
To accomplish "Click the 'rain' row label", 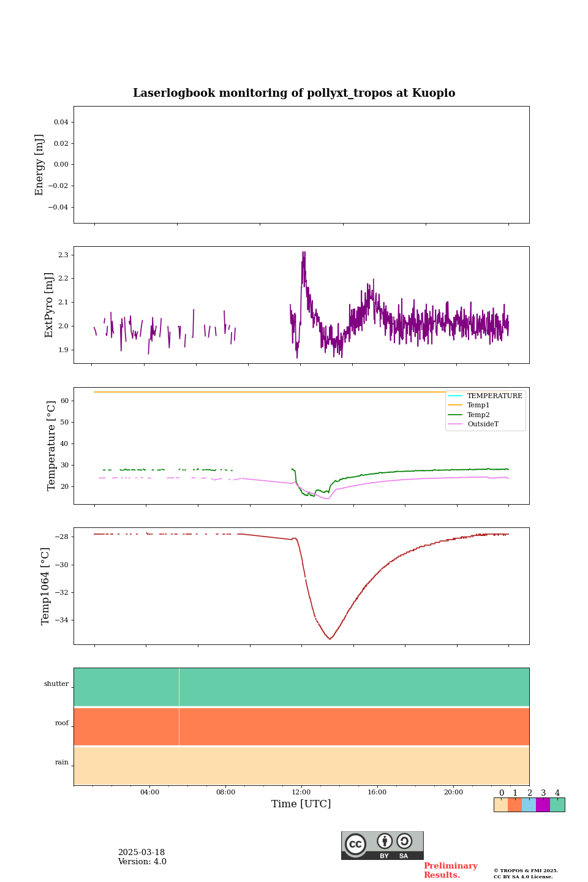I will coord(62,763).
